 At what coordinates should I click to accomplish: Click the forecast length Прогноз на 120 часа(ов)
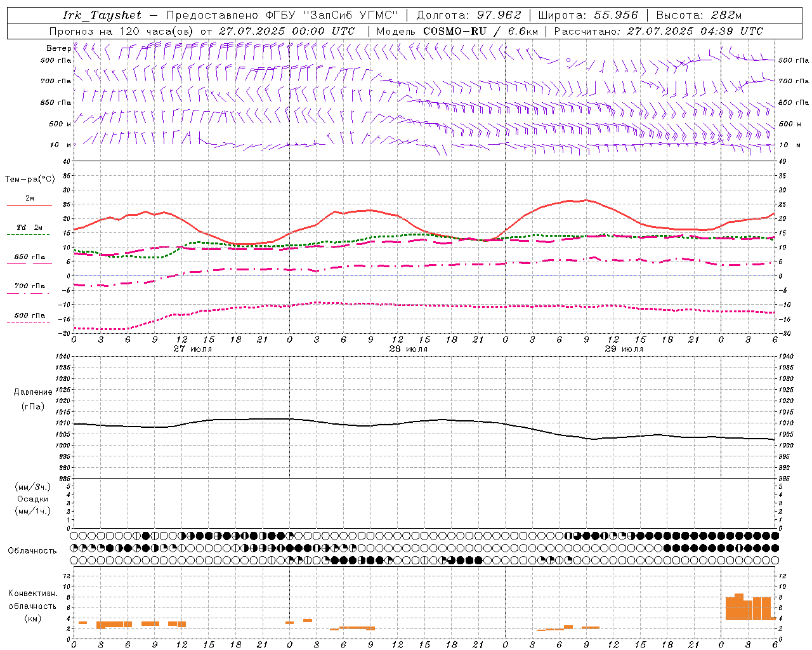[x=122, y=31]
